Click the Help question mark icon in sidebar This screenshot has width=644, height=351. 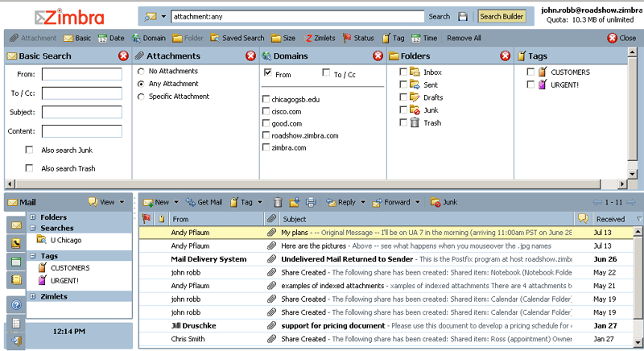pyautogui.click(x=16, y=304)
